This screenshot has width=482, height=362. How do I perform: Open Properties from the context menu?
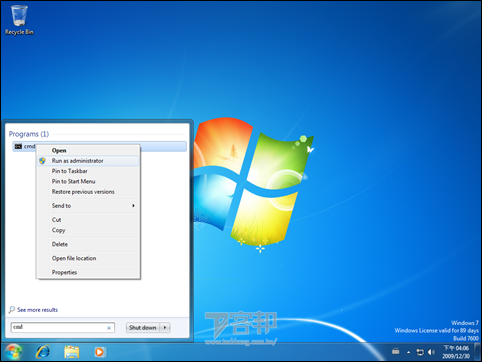tap(88, 272)
